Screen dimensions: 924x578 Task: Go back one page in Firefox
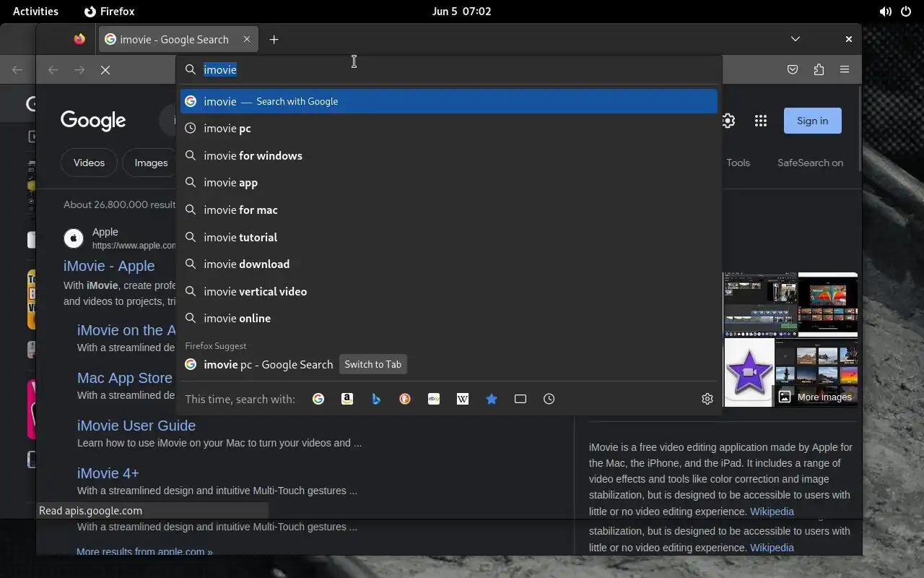click(53, 70)
